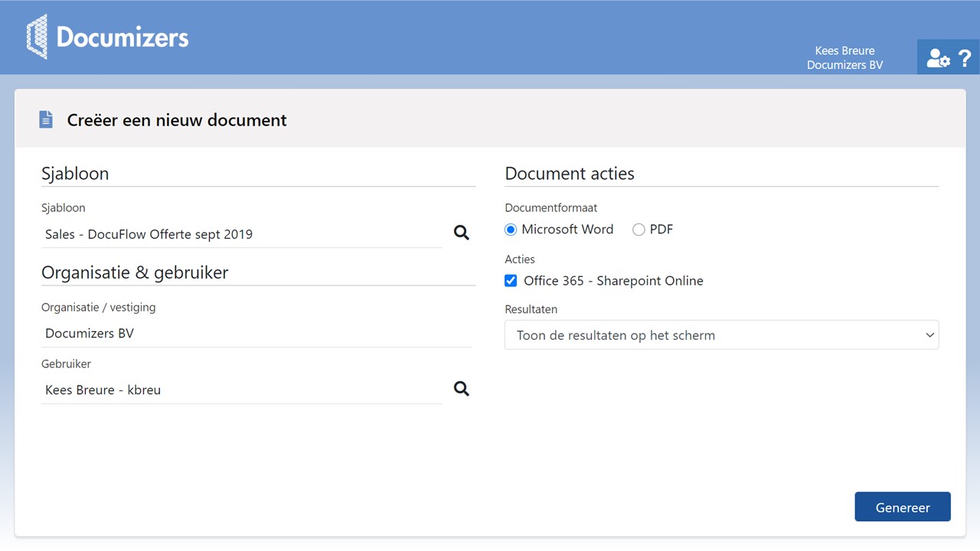Focus the Gebruiker field with Kees Breure
The height and width of the screenshot is (551, 980).
click(x=241, y=390)
